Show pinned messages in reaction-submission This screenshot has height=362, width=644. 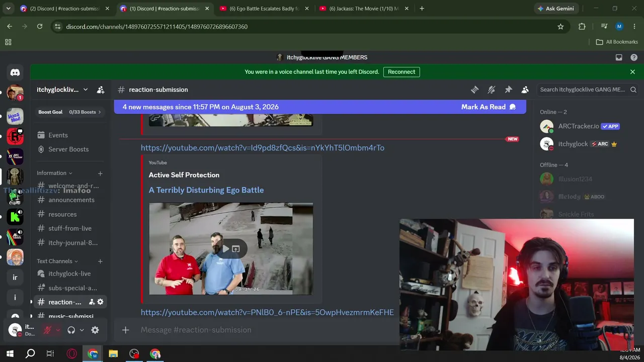508,89
